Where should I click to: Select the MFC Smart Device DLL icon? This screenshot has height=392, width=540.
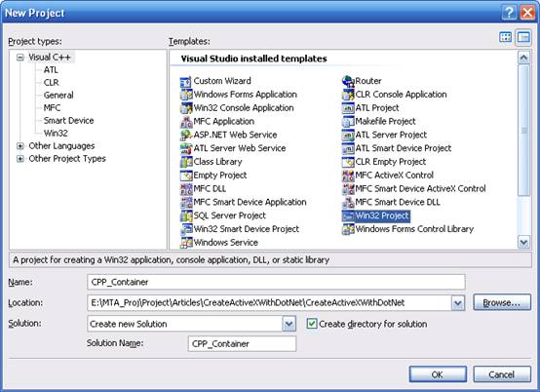(348, 202)
